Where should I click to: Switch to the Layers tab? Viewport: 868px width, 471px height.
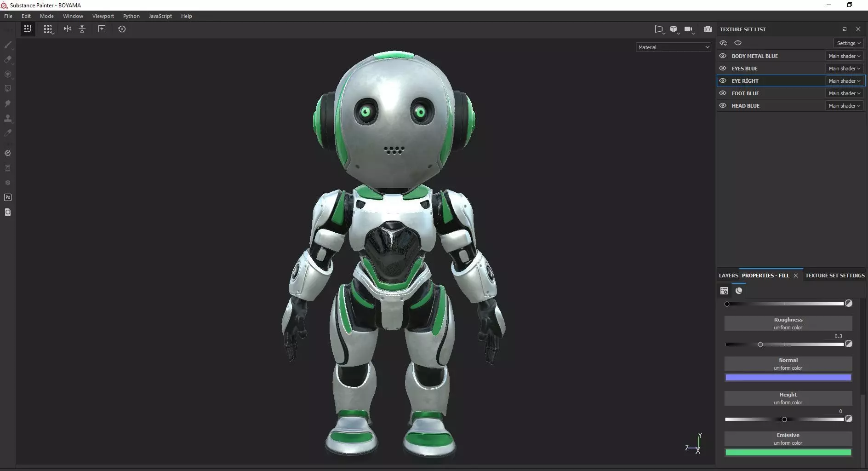728,276
